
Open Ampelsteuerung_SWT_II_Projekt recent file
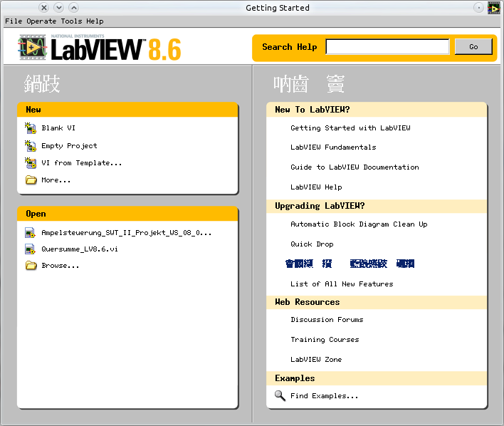click(126, 233)
